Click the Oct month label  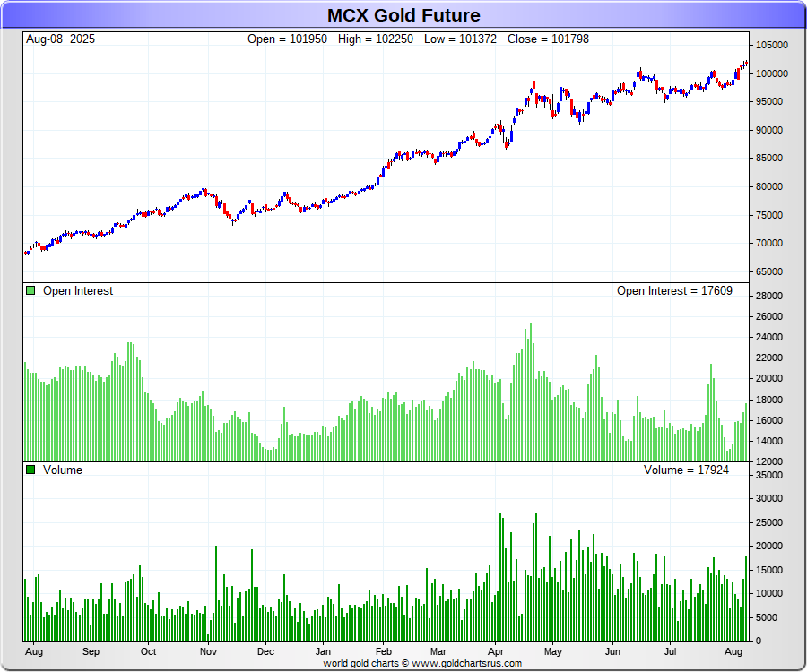pyautogui.click(x=148, y=651)
